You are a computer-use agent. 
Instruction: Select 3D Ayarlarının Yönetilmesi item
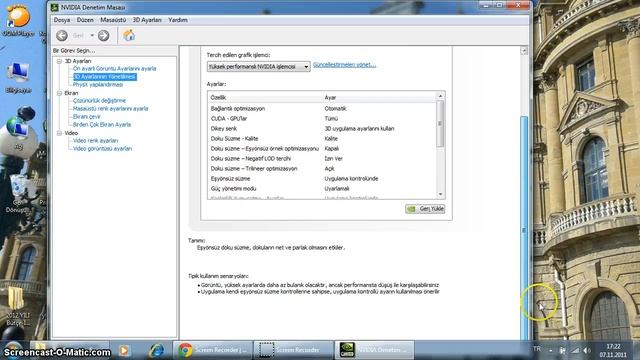[104, 77]
